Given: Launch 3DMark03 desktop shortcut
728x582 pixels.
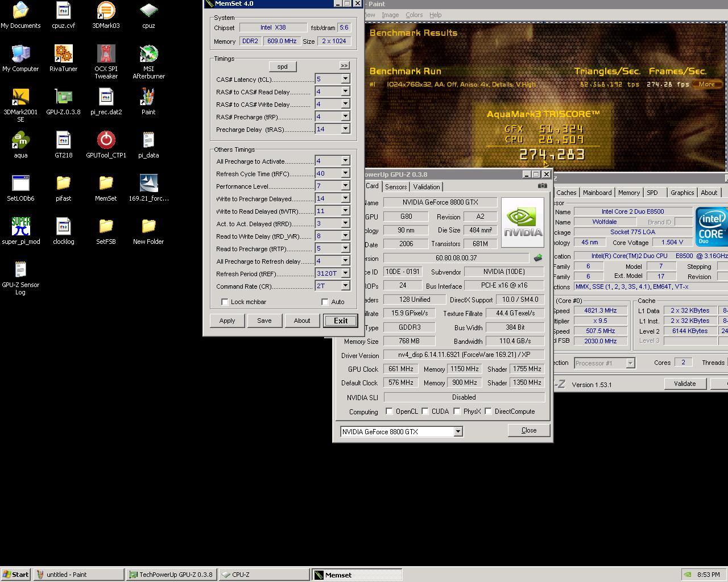Looking at the screenshot, I should (x=106, y=15).
